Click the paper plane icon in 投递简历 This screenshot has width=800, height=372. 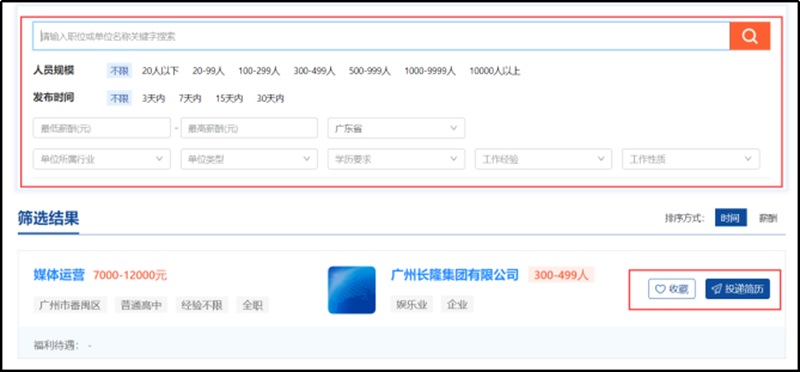(x=717, y=289)
